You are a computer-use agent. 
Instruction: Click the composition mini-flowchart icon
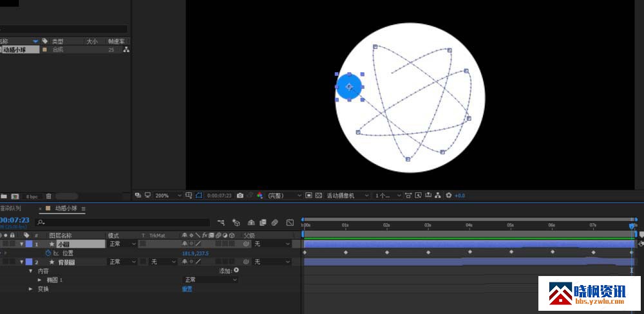click(221, 223)
